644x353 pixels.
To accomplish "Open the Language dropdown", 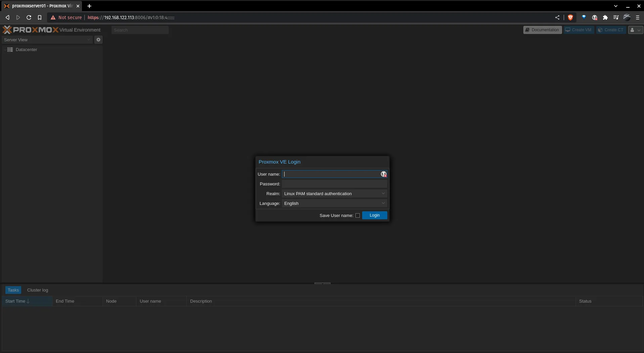I will click(334, 204).
